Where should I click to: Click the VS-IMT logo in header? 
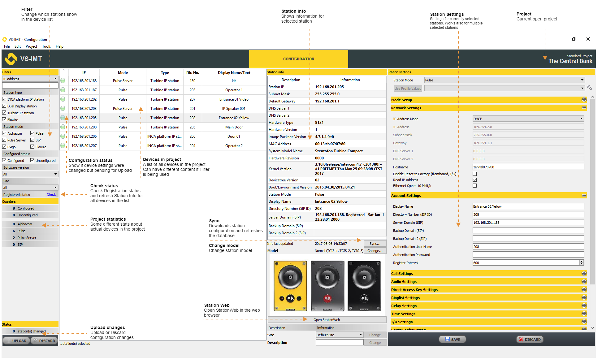11,59
